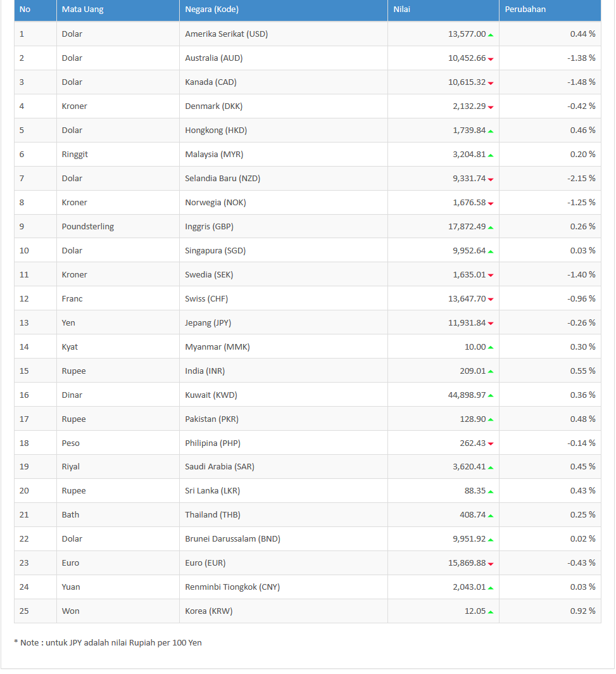
Task: Click the red down arrow beside Euro 15,869.88
Action: click(491, 564)
